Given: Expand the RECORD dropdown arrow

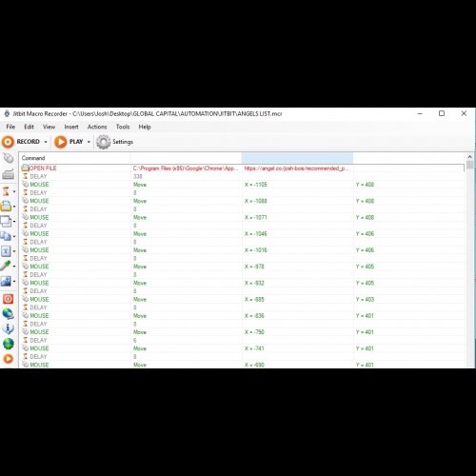Looking at the screenshot, I should [x=46, y=142].
